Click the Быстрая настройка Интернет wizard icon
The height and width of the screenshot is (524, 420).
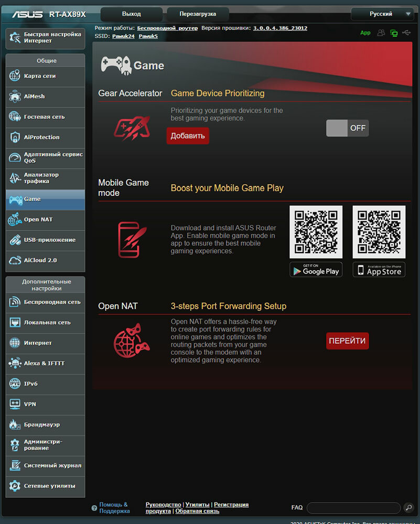(x=15, y=37)
